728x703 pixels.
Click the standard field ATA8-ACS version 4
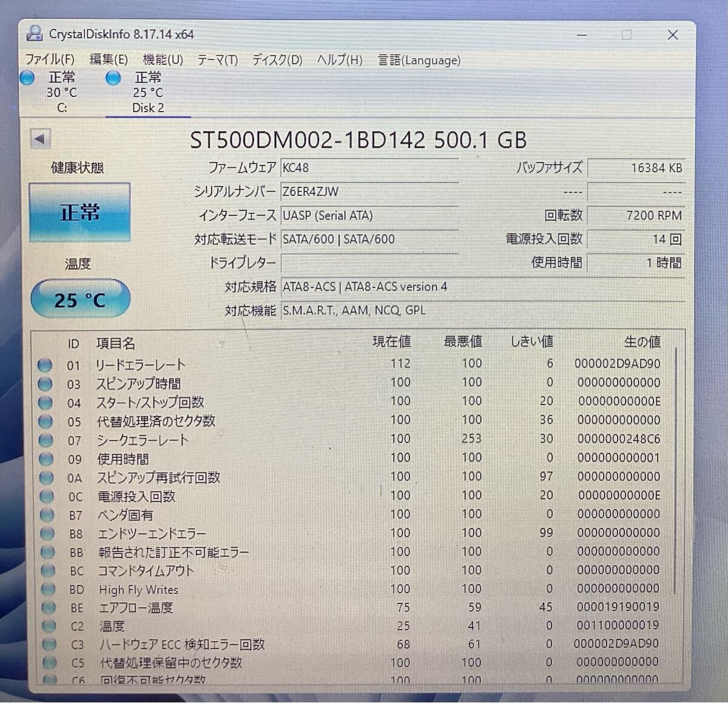pyautogui.click(x=484, y=286)
